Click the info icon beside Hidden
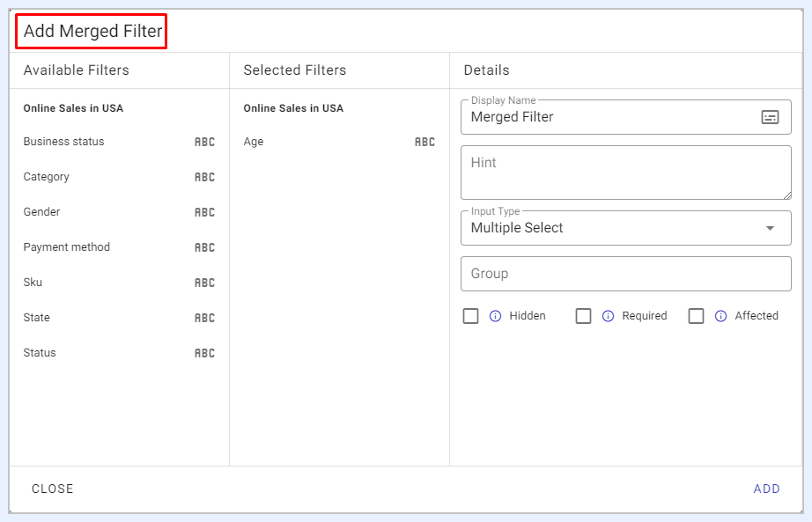Screen dimensions: 812x522 coord(496,316)
